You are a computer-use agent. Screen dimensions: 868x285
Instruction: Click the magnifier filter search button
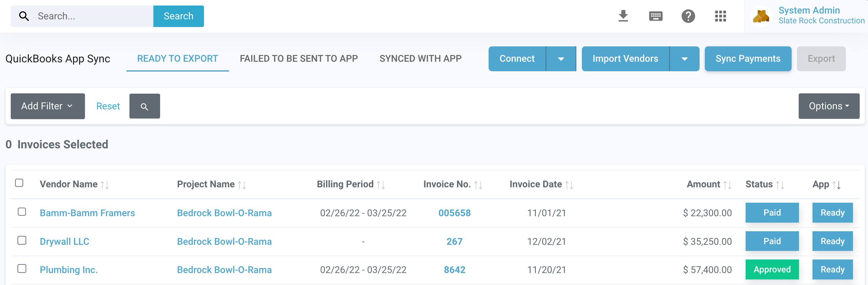coord(144,106)
